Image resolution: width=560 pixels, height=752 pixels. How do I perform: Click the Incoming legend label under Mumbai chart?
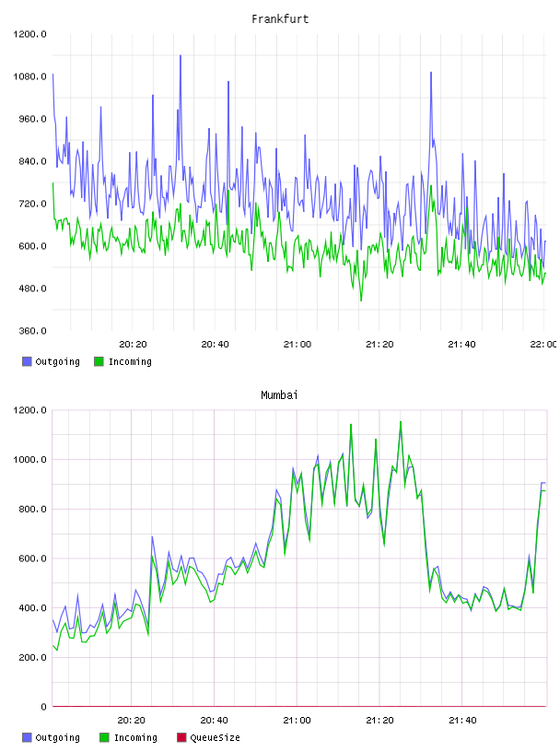pyautogui.click(x=135, y=737)
